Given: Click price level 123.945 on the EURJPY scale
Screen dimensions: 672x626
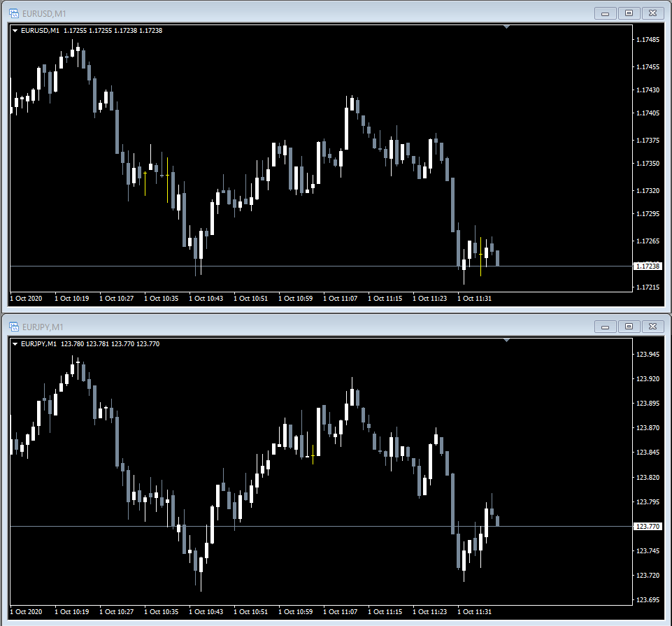Looking at the screenshot, I should pos(648,354).
